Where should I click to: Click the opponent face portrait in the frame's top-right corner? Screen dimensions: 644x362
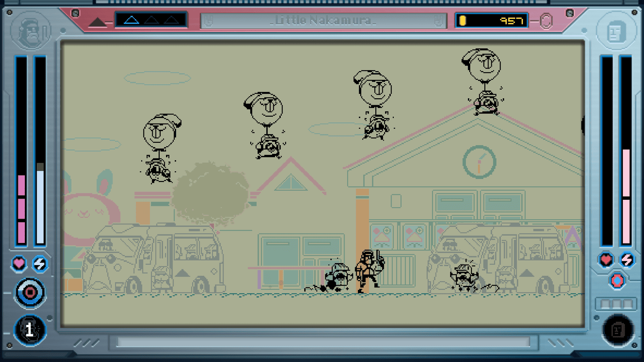click(616, 31)
